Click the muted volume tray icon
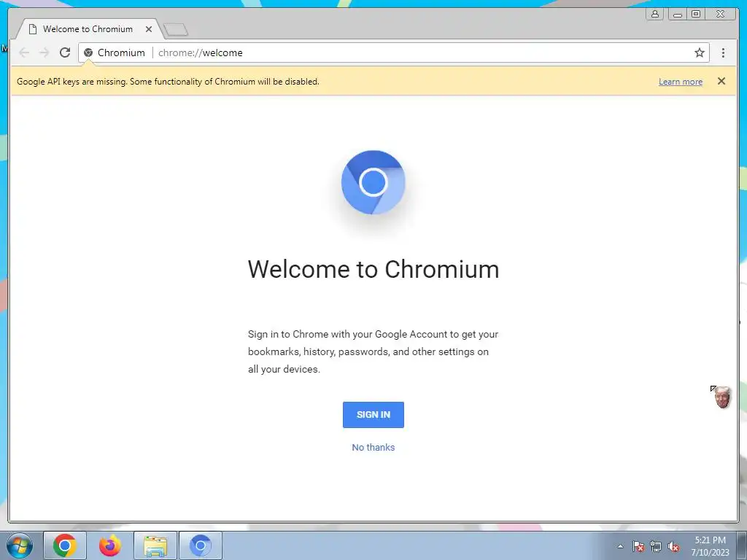 coord(673,546)
